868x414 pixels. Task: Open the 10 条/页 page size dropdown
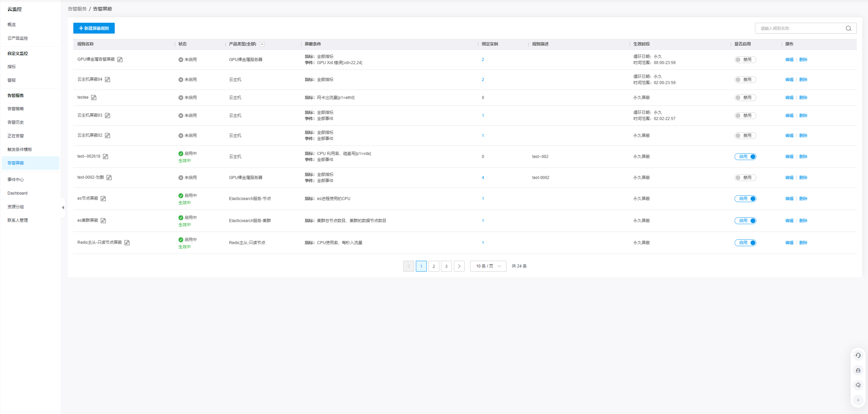pos(488,266)
